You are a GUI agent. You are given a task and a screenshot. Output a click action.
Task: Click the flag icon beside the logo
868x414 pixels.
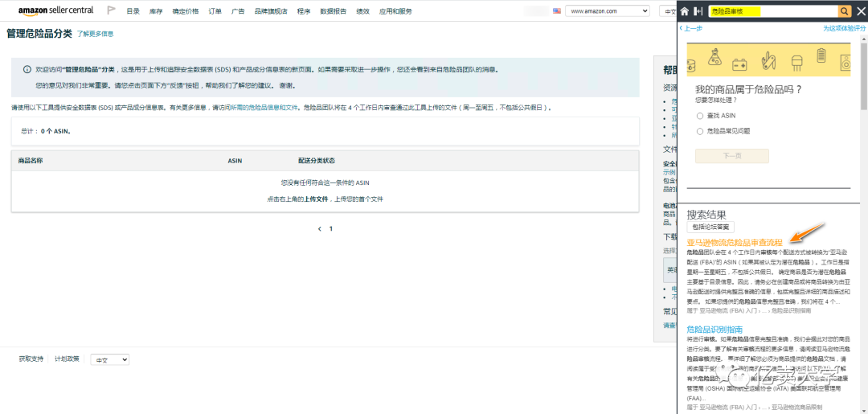point(111,10)
